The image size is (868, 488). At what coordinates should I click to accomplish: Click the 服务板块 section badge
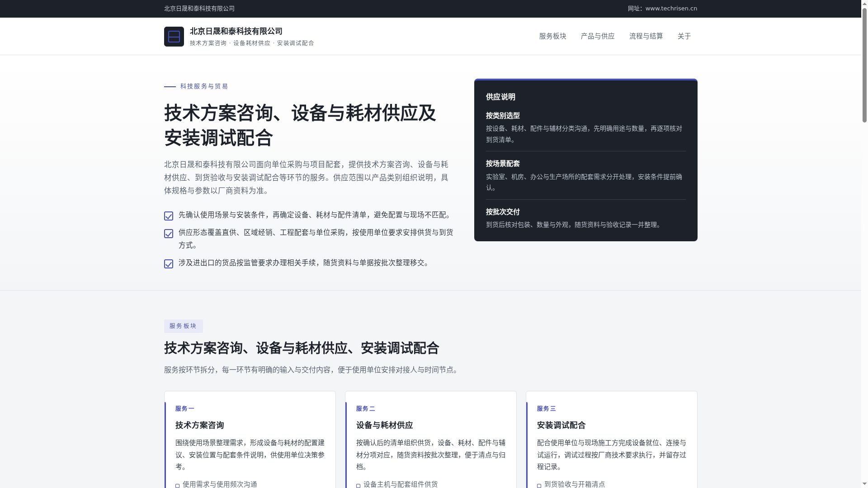point(183,326)
